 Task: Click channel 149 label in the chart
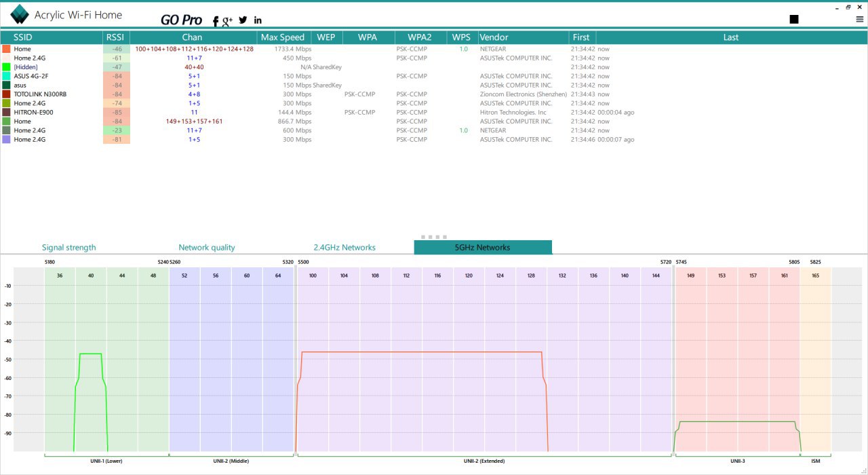[x=690, y=275]
